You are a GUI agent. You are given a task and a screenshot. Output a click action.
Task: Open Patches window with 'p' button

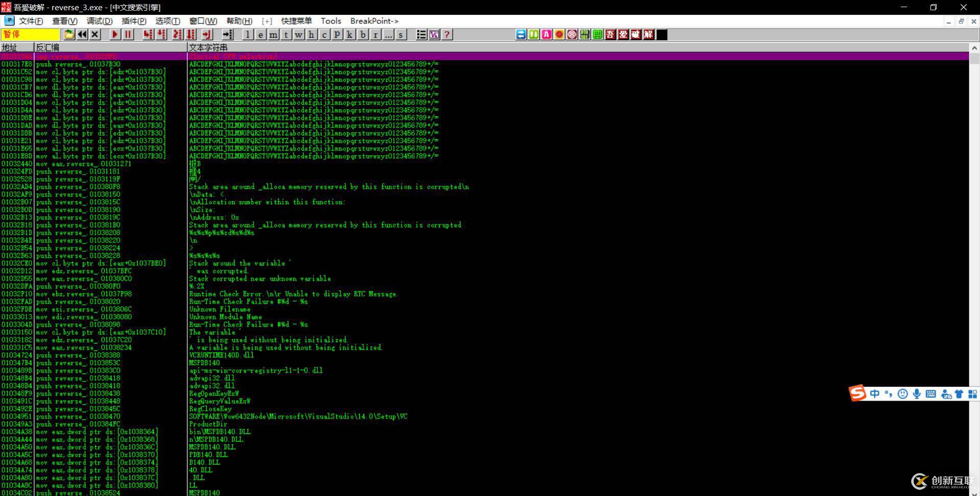tap(337, 34)
